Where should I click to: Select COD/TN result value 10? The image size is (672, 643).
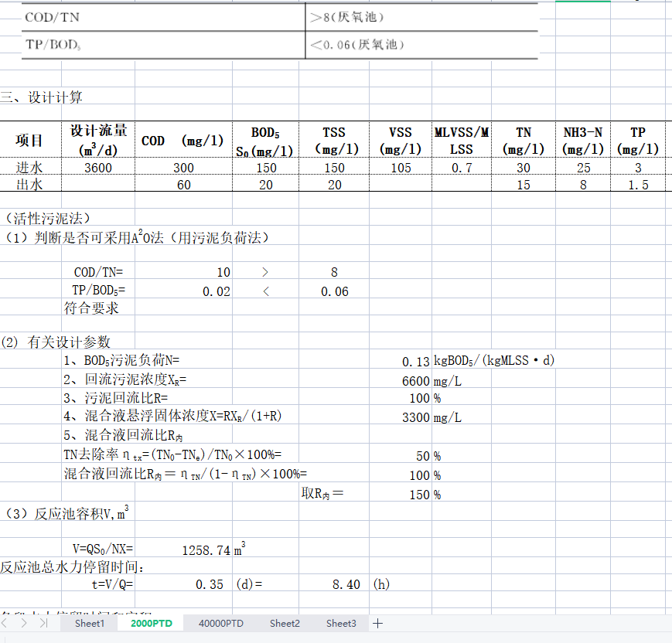coord(183,272)
